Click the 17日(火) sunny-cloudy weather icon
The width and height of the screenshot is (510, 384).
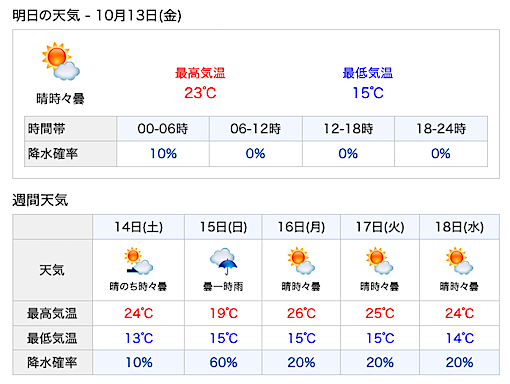coord(380,261)
